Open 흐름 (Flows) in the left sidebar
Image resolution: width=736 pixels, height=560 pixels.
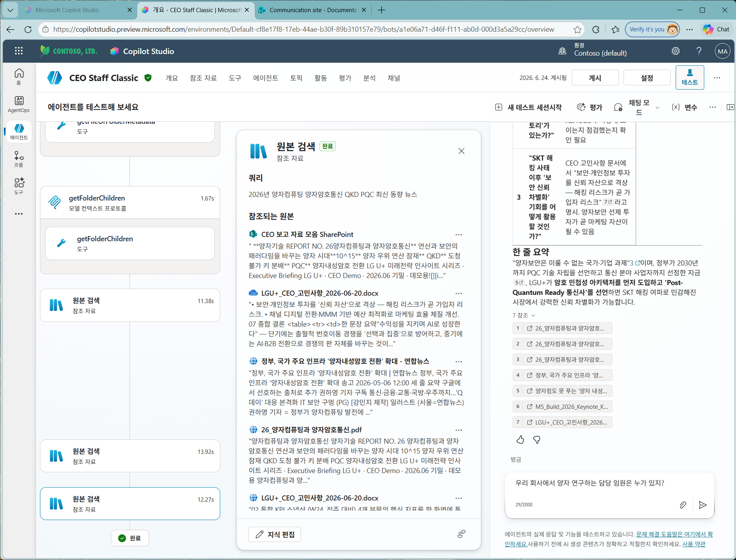[x=19, y=159]
